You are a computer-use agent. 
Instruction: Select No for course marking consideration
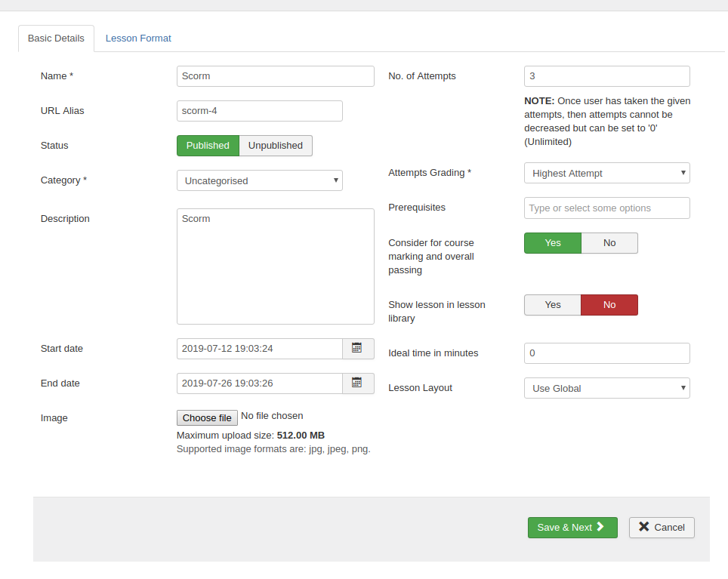point(609,243)
